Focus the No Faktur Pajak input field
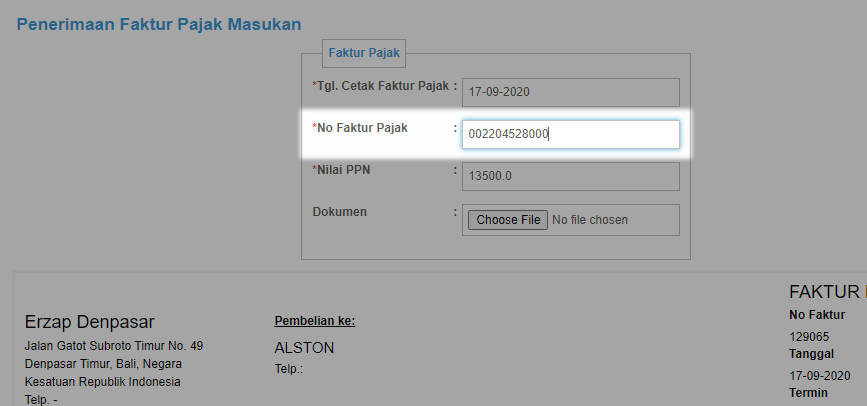This screenshot has width=867, height=406. click(571, 134)
